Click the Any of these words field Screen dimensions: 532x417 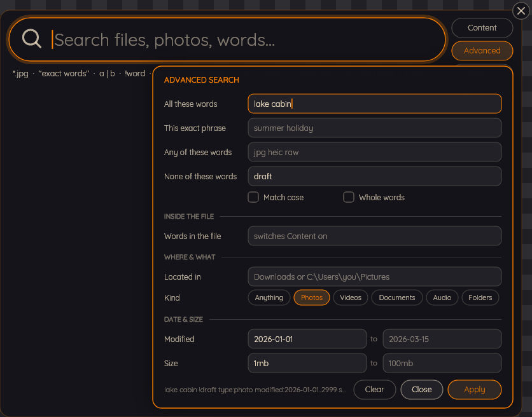(375, 152)
